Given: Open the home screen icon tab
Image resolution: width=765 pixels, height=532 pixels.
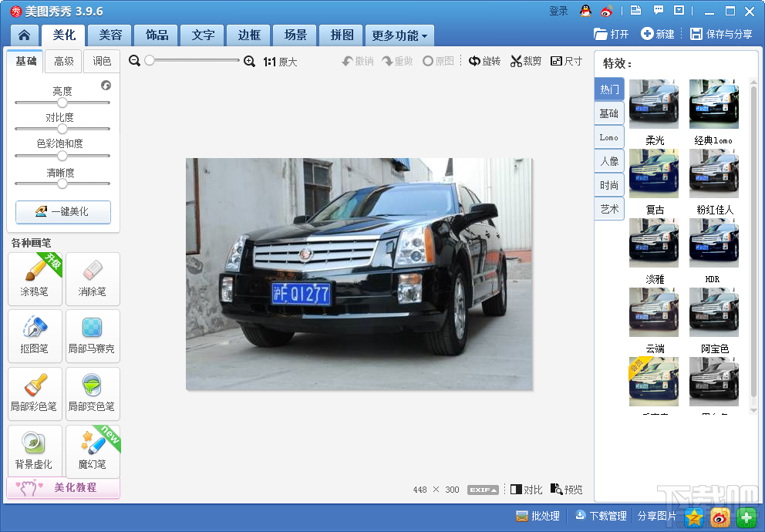Looking at the screenshot, I should pyautogui.click(x=25, y=35).
